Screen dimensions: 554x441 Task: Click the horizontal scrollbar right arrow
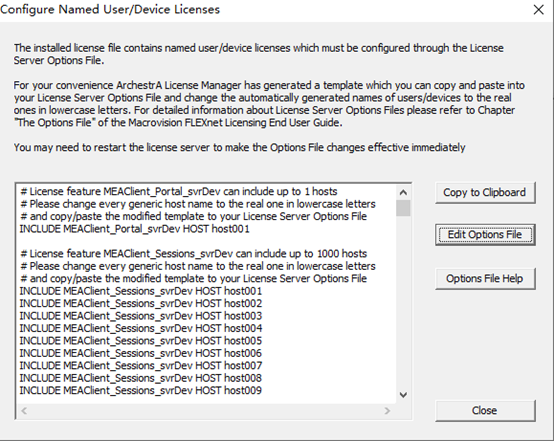(387, 411)
